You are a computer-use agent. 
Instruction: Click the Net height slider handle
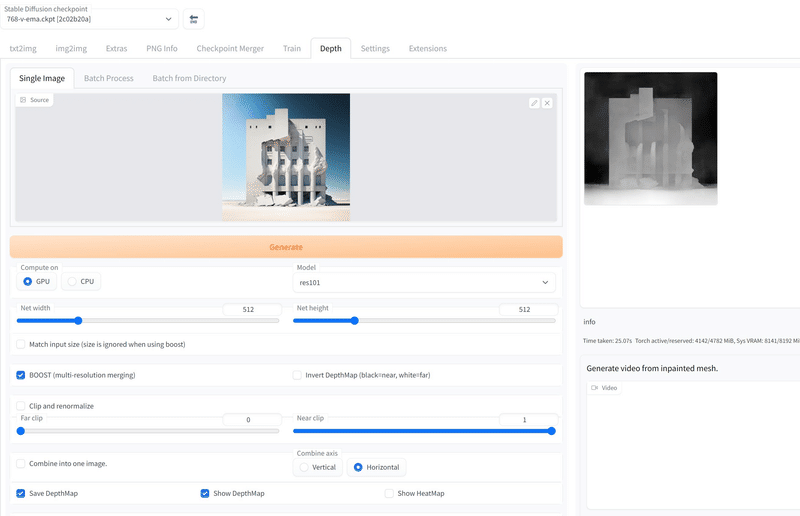(355, 321)
